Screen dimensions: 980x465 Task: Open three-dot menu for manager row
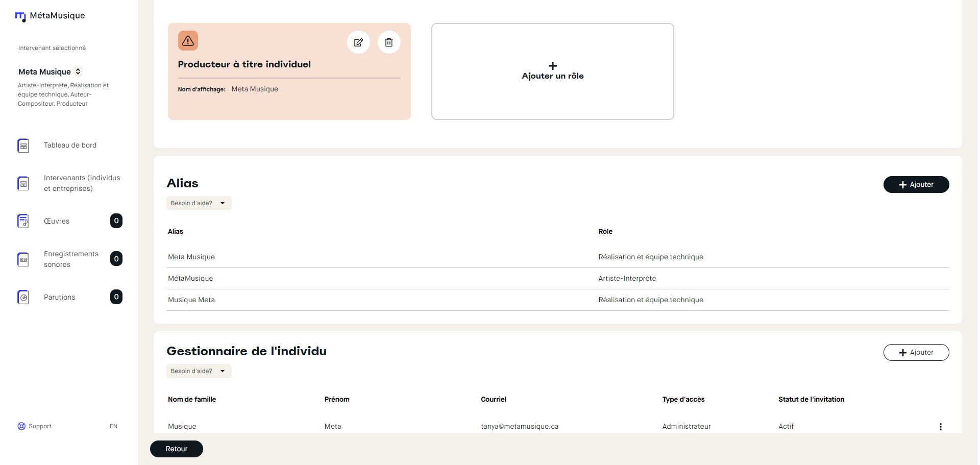(940, 427)
